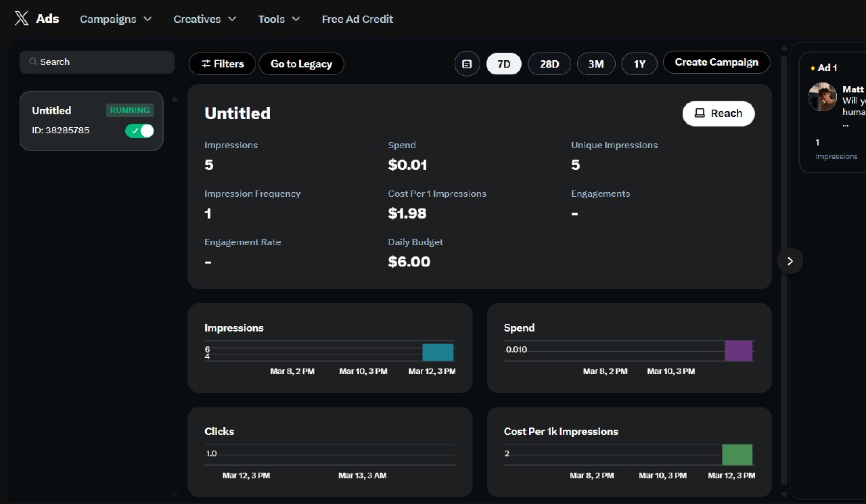Click the Clicks chart title
The image size is (866, 504).
(x=219, y=432)
